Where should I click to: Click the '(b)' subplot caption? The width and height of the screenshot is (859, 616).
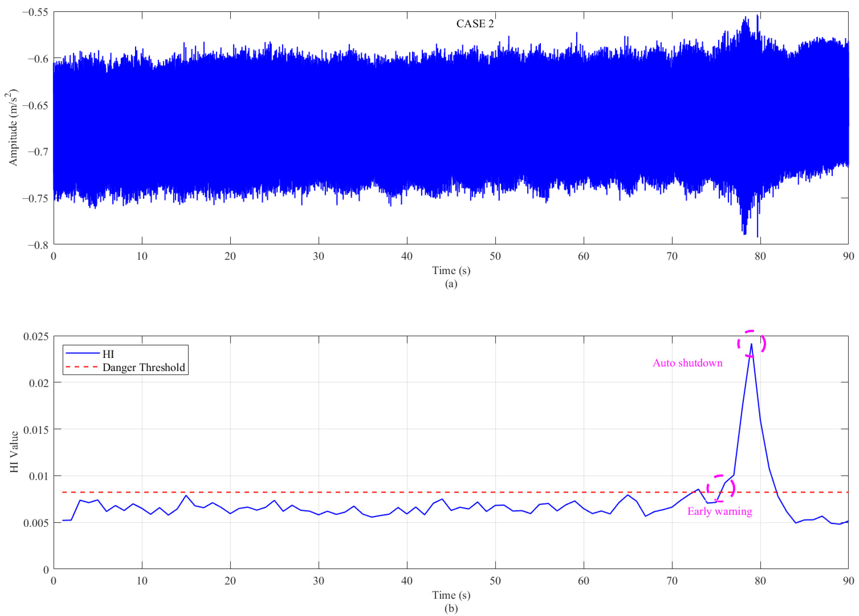[451, 608]
